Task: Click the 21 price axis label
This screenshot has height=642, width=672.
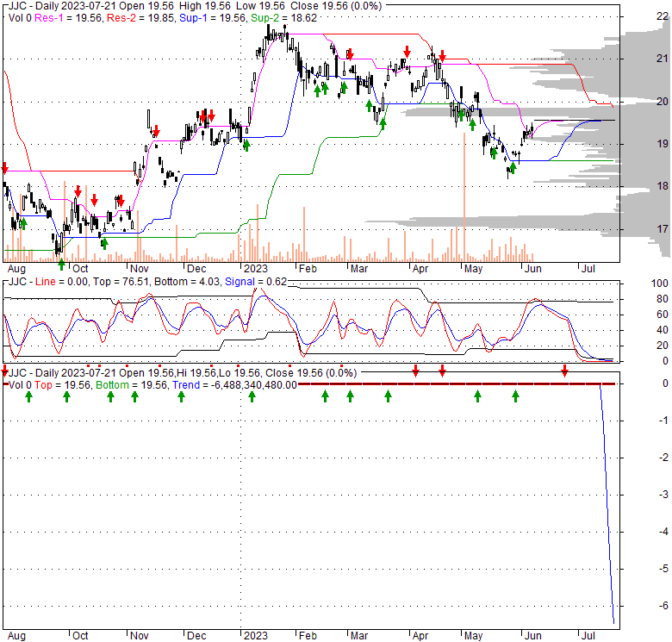Action: click(x=663, y=59)
